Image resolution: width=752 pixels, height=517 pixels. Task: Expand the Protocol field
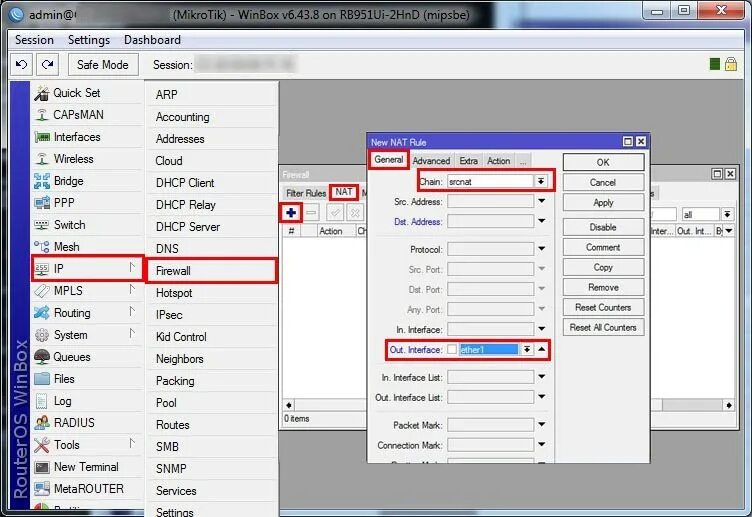pyautogui.click(x=541, y=249)
